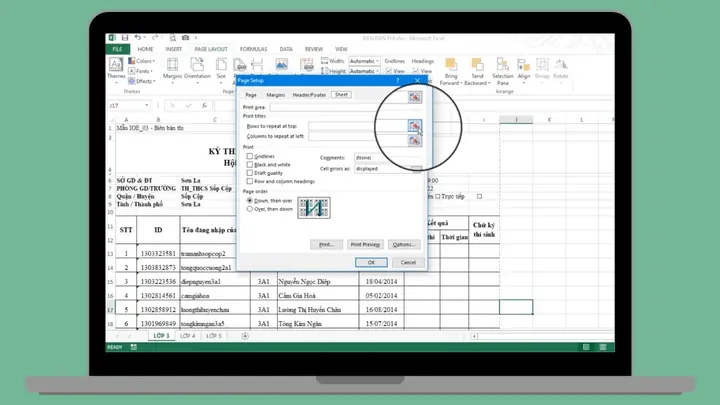Click the Page Setup dialog help question mark
The width and height of the screenshot is (720, 405).
[x=398, y=80]
